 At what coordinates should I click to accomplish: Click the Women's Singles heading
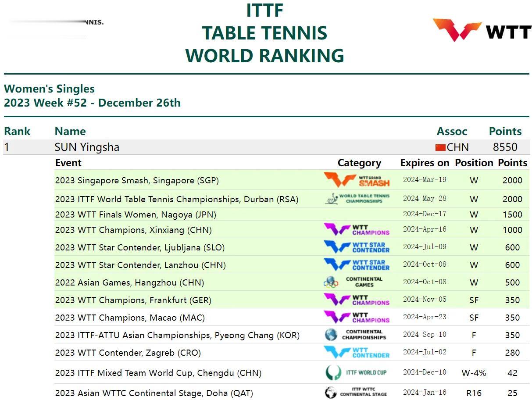(x=49, y=89)
